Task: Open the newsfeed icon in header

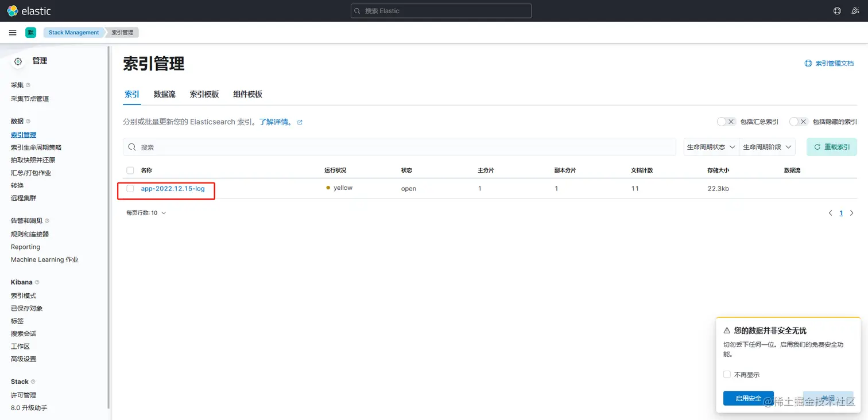Action: [855, 11]
